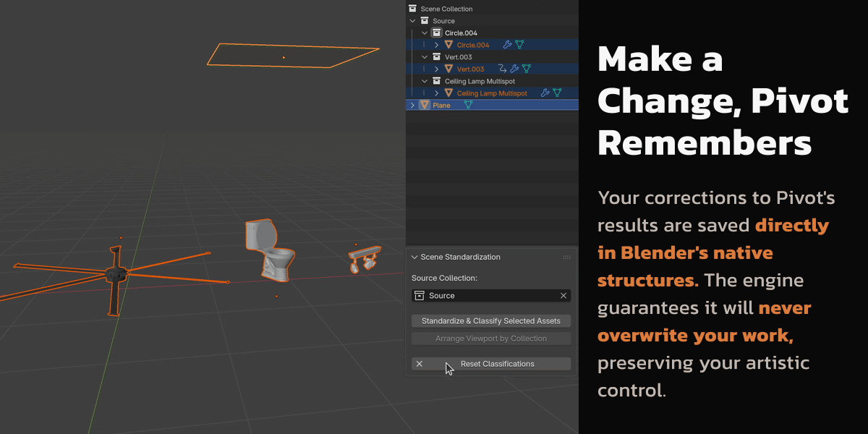Expand the orange Vert.003 object row
This screenshot has height=434, width=868.
click(436, 69)
